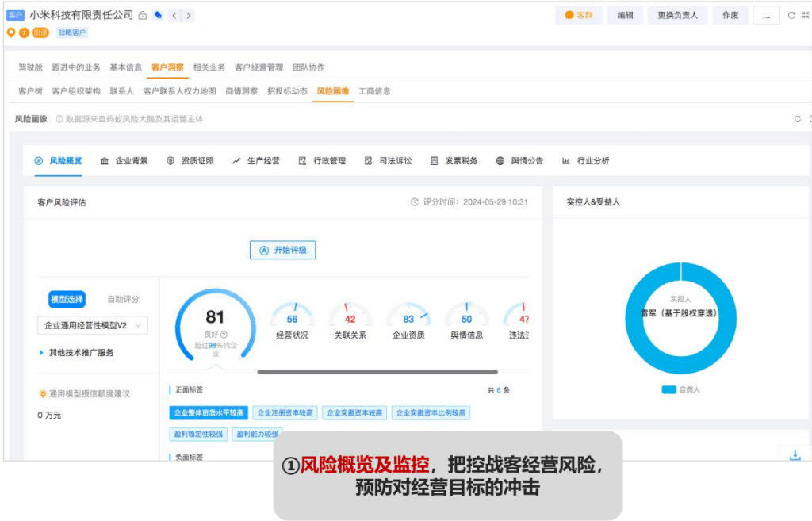Switch to 自助评分 mode
Screen dimensions: 812x521
[x=123, y=299]
